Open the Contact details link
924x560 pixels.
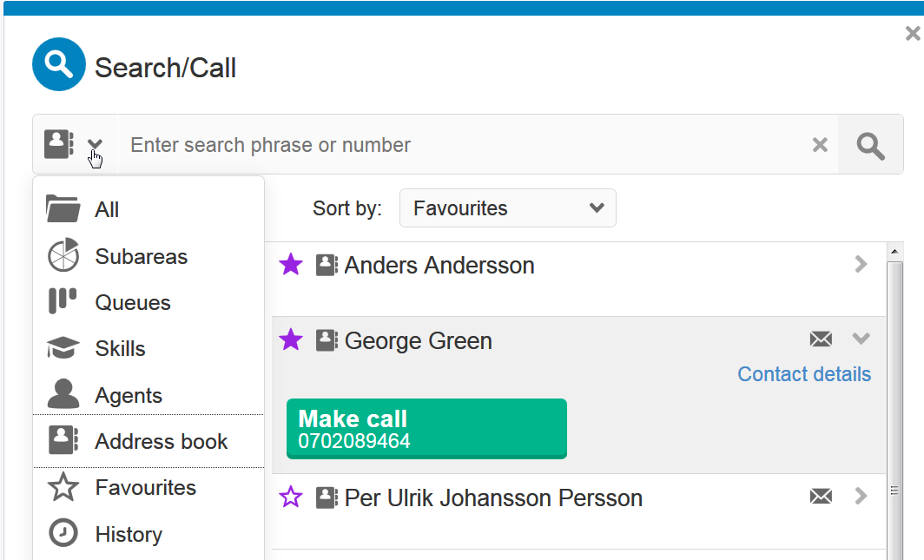[x=803, y=374]
